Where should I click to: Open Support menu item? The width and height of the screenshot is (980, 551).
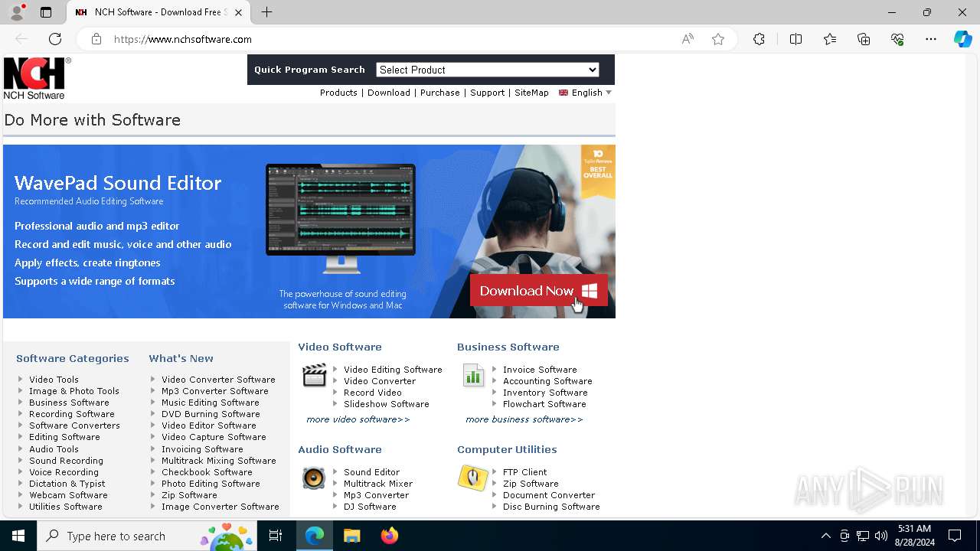point(487,93)
